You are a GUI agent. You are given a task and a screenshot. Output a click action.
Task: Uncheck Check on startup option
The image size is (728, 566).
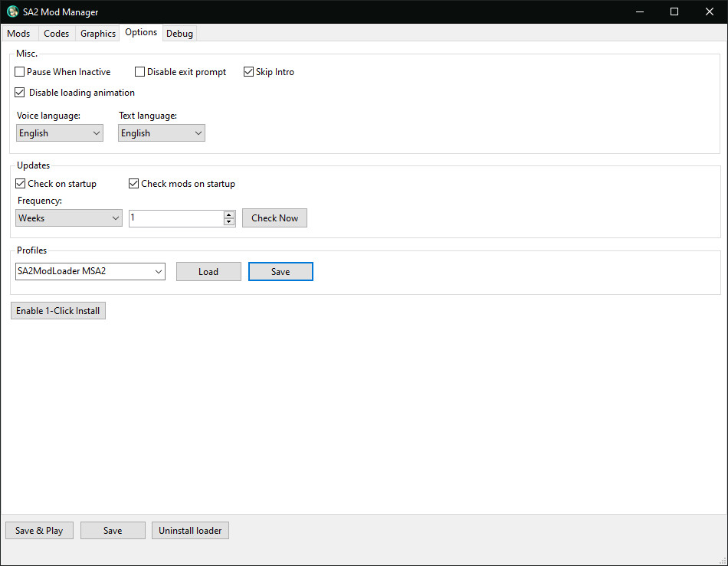(21, 184)
